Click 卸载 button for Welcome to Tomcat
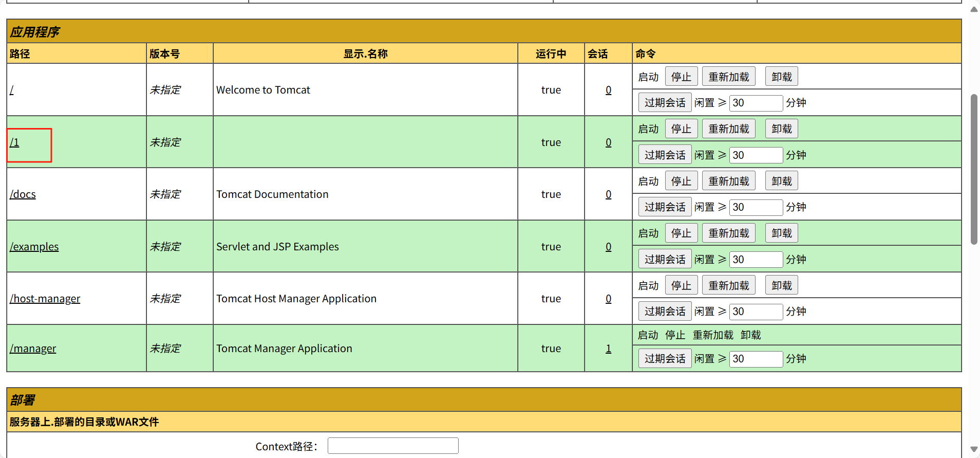 pos(782,77)
